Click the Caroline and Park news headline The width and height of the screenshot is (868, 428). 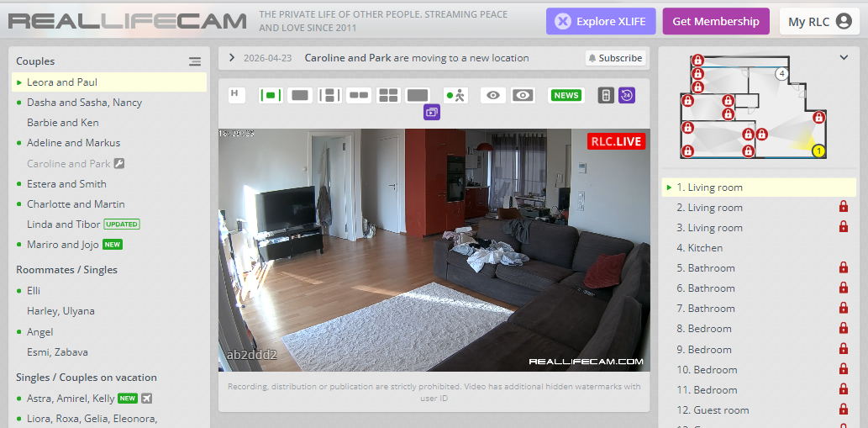coord(417,58)
